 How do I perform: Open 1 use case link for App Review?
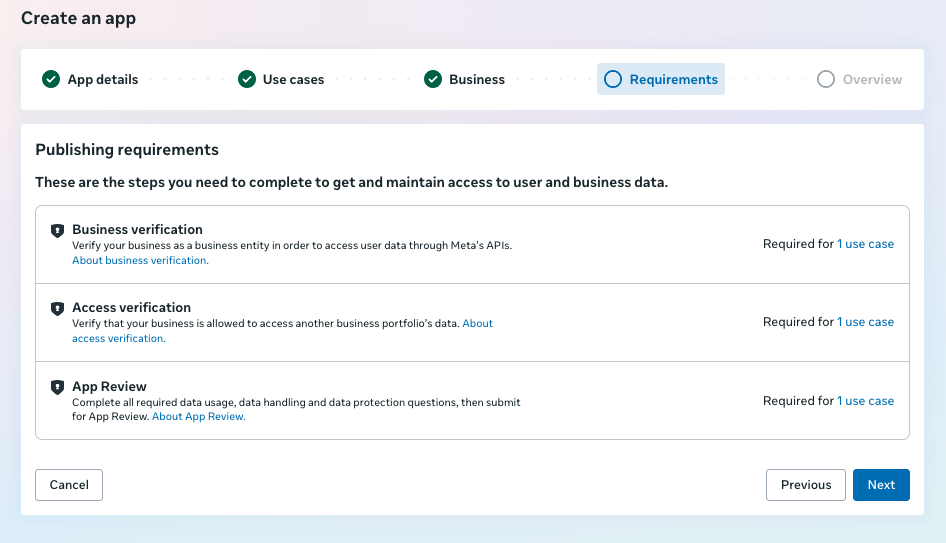coord(865,401)
